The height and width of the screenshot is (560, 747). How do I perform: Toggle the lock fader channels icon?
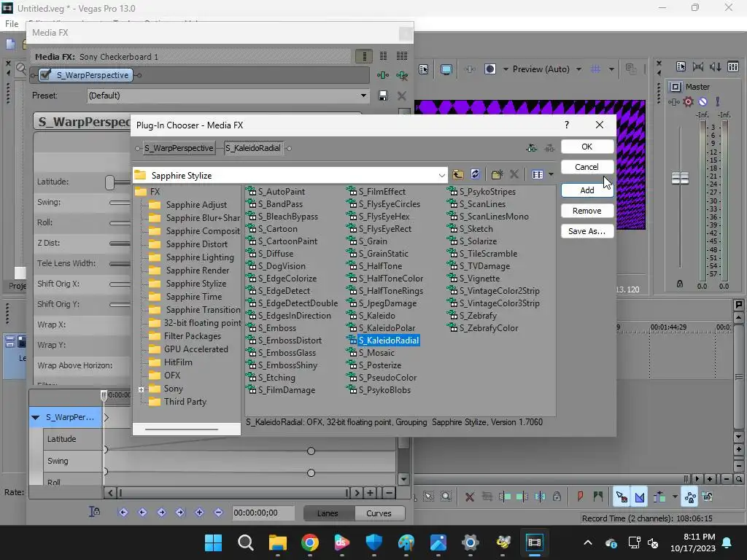click(680, 284)
